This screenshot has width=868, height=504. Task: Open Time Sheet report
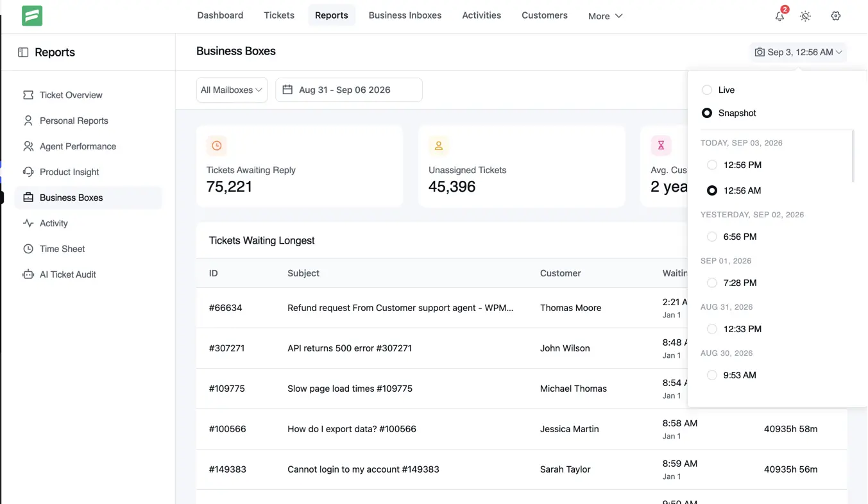(88, 249)
